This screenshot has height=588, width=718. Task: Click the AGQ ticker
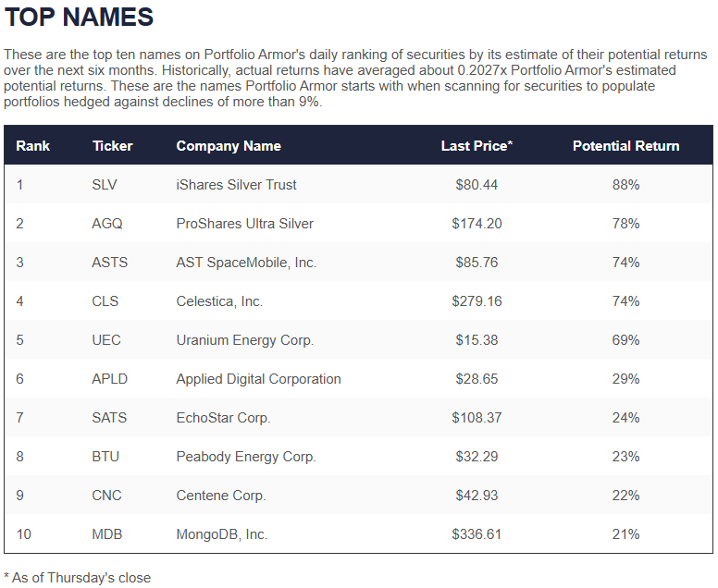[x=107, y=224]
